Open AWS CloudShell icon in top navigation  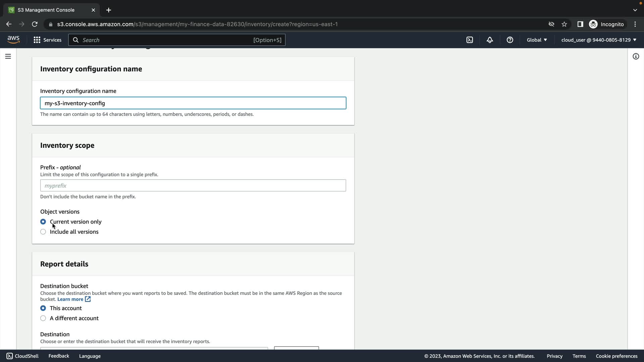tap(470, 40)
